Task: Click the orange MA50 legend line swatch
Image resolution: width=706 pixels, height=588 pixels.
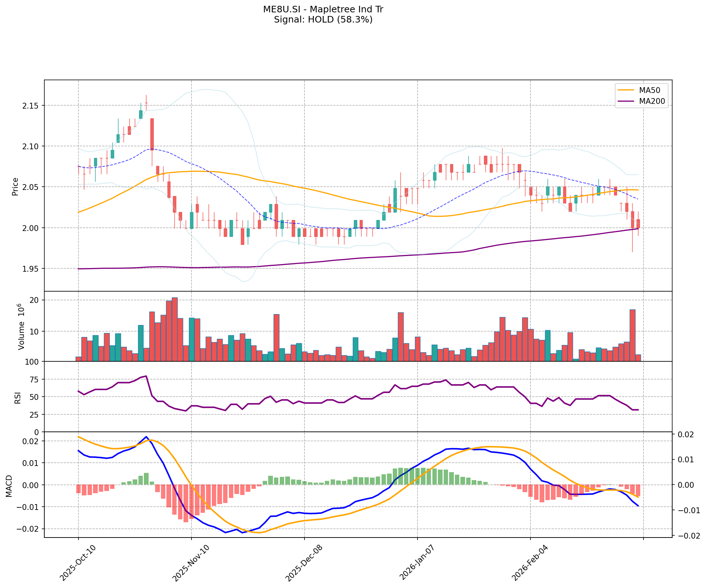Action: pyautogui.click(x=626, y=90)
